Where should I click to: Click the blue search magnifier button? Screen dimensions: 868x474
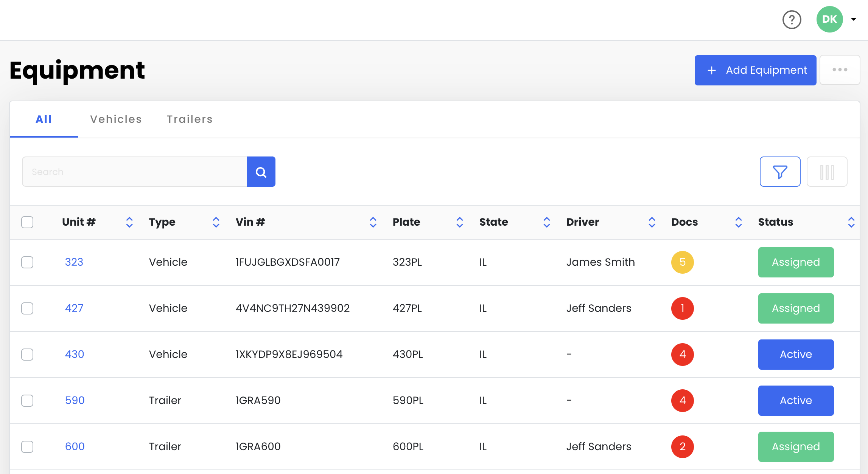[261, 172]
